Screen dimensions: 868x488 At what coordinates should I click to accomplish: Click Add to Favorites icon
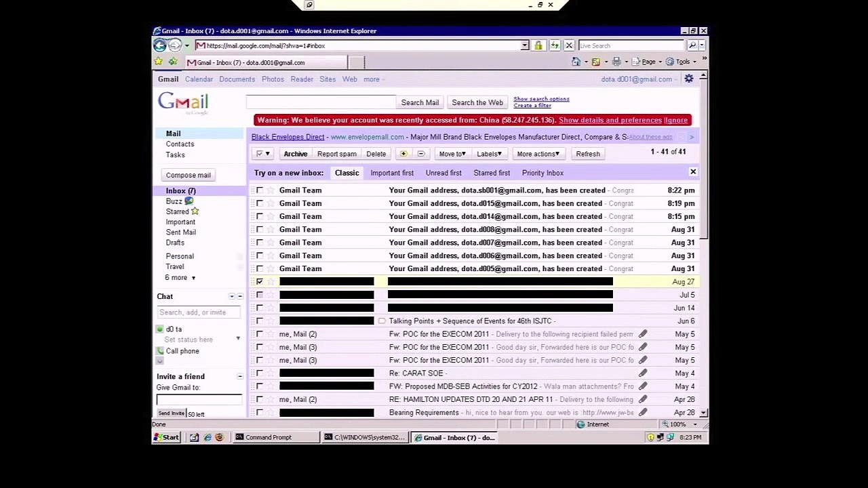172,62
